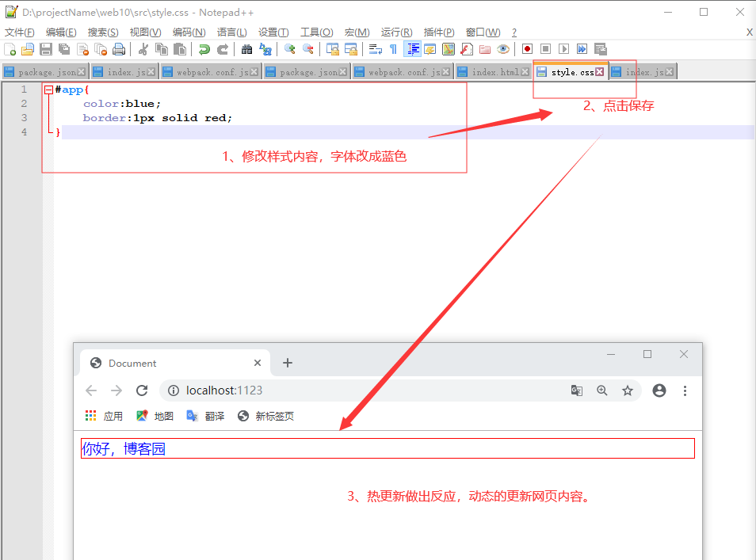
Task: Toggle the Document Map icon
Action: (x=449, y=49)
